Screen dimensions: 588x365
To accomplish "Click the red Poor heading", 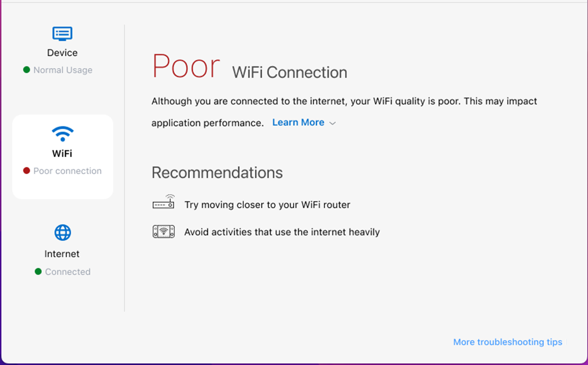I will [186, 66].
